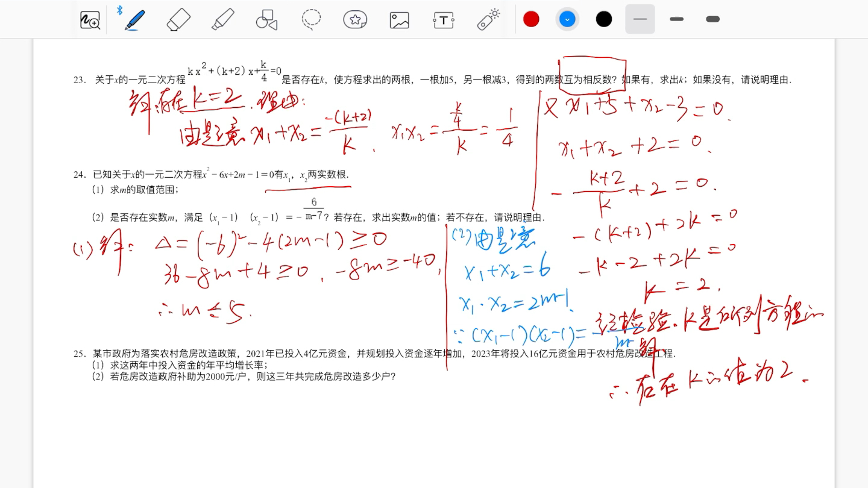Add a text box
This screenshot has width=868, height=488.
tap(444, 20)
